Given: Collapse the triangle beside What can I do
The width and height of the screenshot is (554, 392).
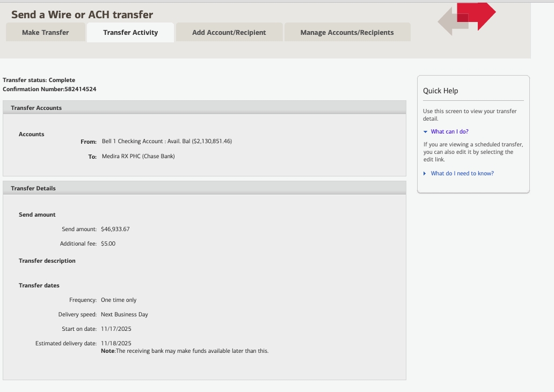Looking at the screenshot, I should click(425, 131).
